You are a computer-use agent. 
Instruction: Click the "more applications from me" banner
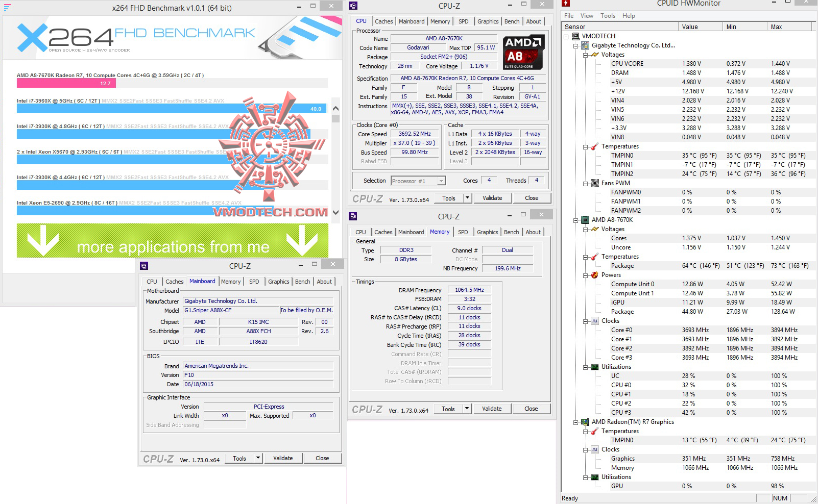pos(173,240)
